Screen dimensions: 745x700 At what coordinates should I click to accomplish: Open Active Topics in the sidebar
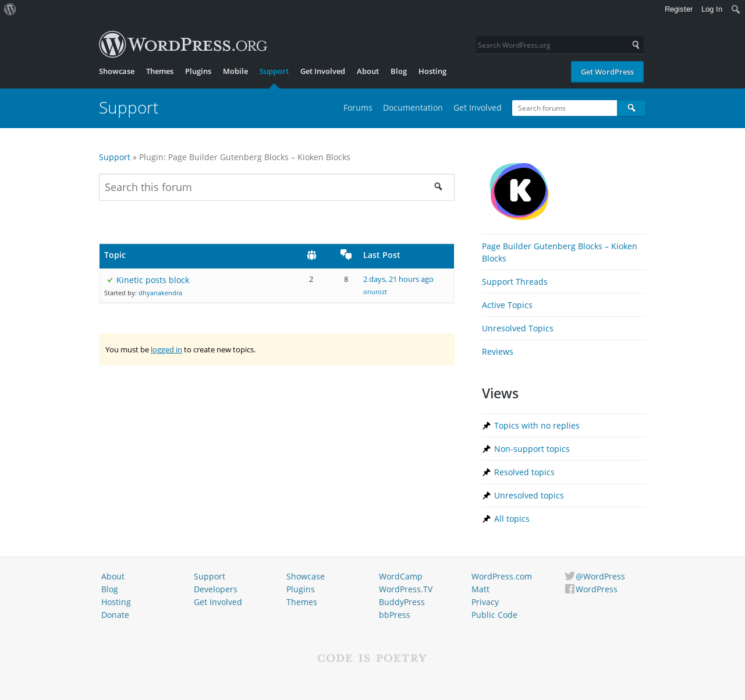point(507,305)
